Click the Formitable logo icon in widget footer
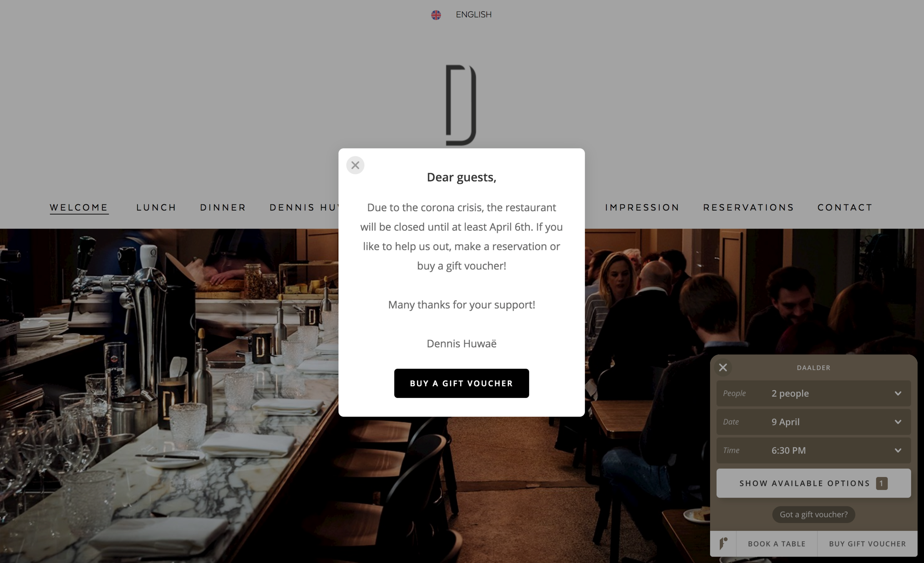Viewport: 924px width, 563px height. pos(723,543)
